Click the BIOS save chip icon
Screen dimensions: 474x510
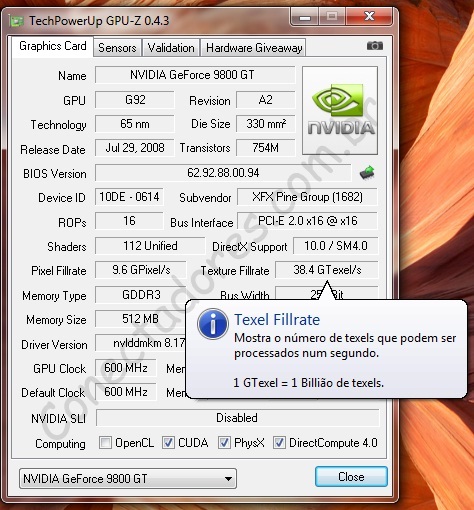[x=367, y=173]
